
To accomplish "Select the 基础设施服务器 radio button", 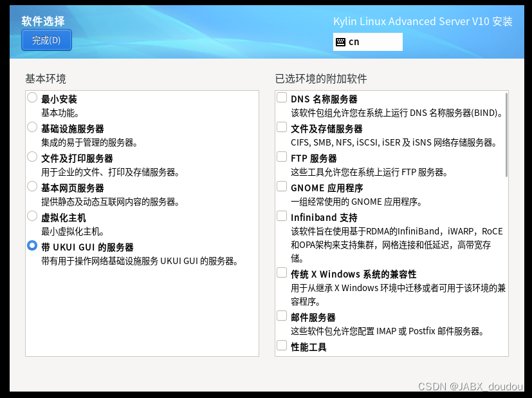I will coord(32,127).
